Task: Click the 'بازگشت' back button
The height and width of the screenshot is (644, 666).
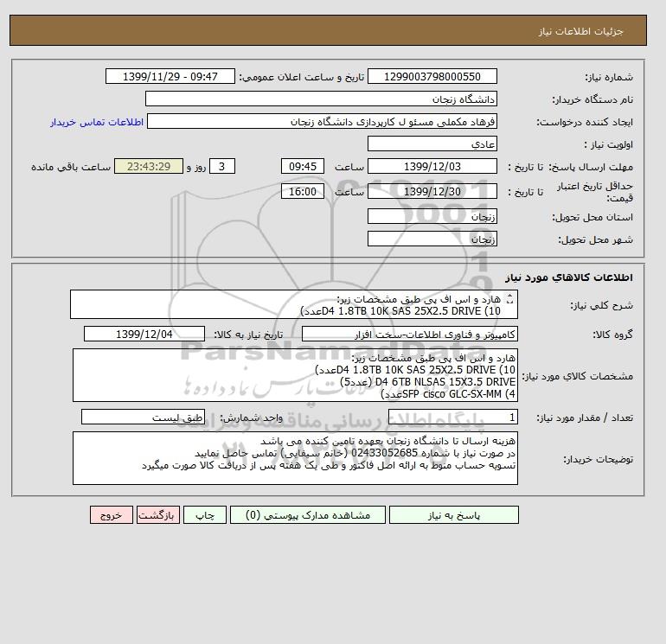Action: 158,515
